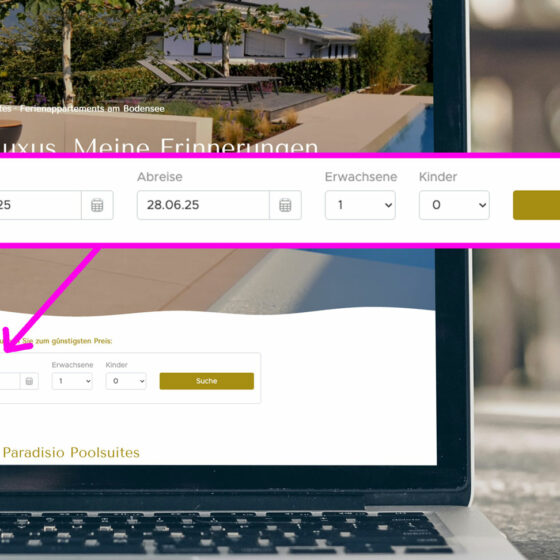Click the enlarged Erwachsene label
The width and height of the screenshot is (560, 560).
(x=361, y=177)
